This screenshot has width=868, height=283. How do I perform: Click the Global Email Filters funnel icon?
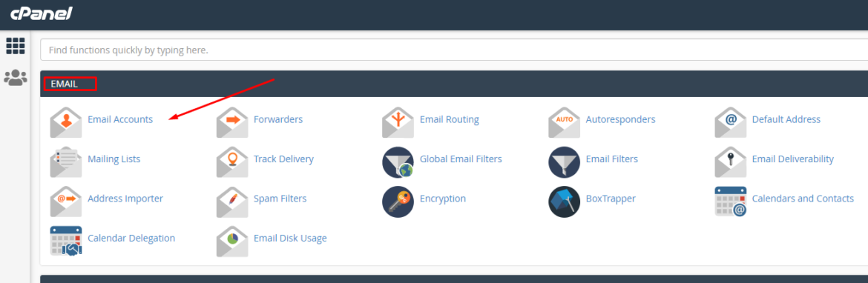[x=398, y=162]
